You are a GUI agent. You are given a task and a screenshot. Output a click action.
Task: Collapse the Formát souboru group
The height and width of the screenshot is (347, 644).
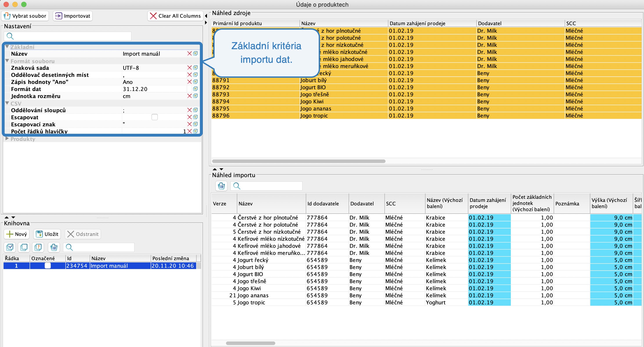[x=7, y=61]
